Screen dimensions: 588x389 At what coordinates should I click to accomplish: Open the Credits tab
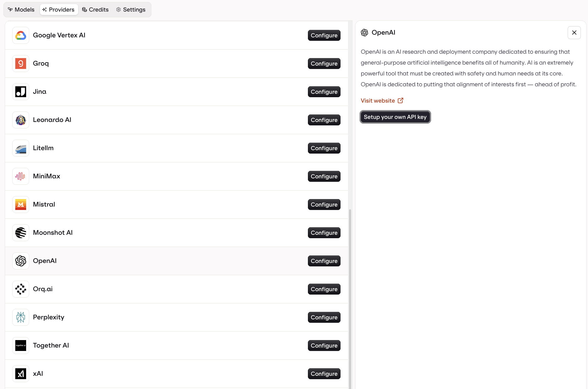coord(95,10)
